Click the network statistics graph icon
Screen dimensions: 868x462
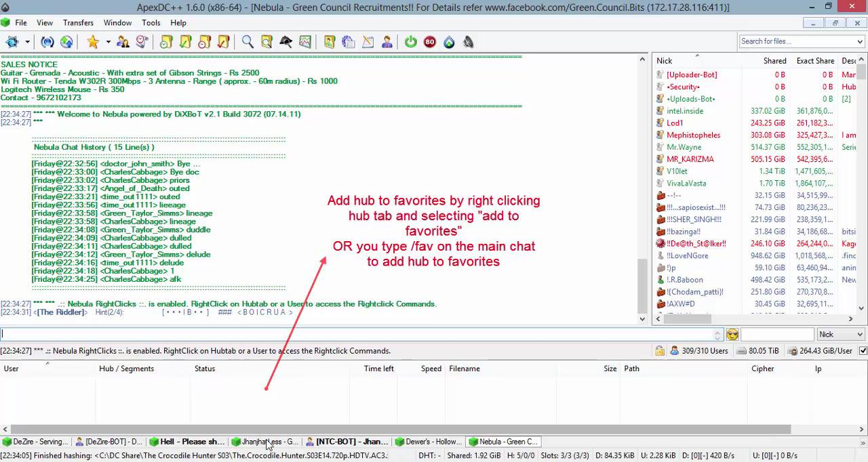(305, 42)
